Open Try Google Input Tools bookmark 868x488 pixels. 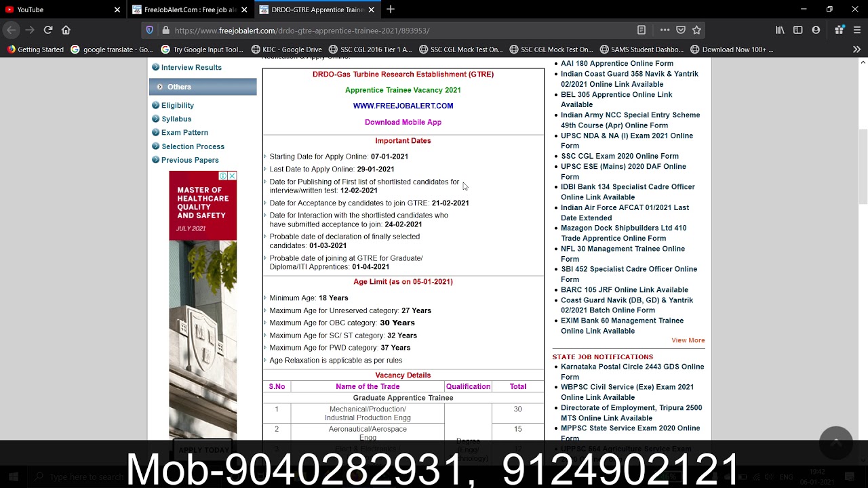tap(202, 49)
